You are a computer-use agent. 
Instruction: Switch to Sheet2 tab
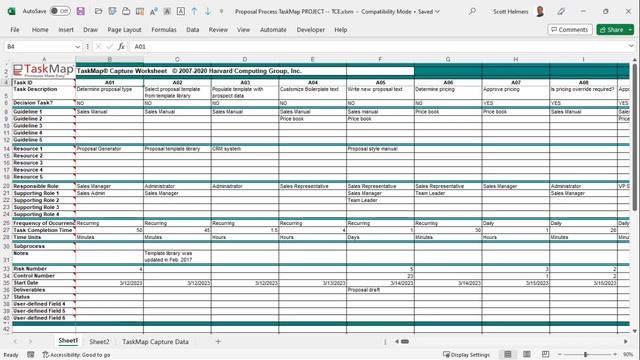click(x=99, y=342)
